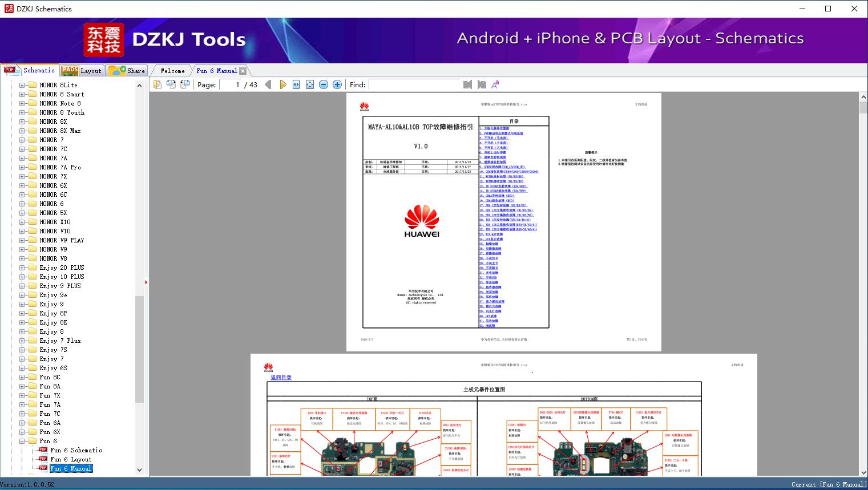Click the Fun 8C folder icon

coord(33,377)
